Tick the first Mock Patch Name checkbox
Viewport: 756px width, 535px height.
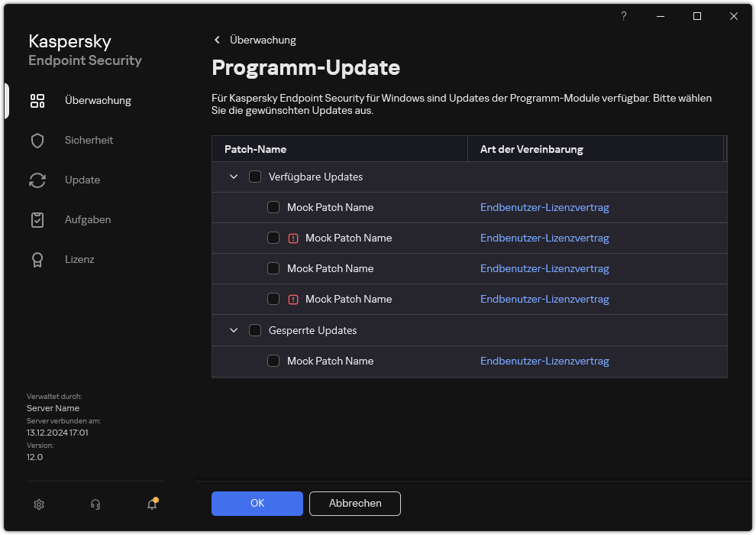pos(273,207)
